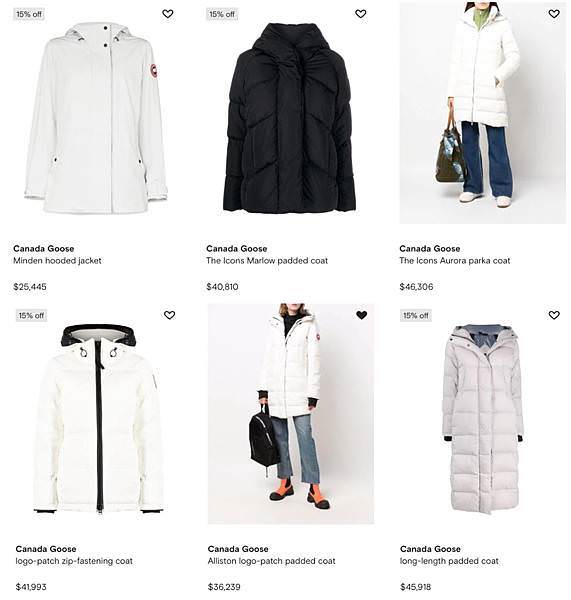Save the long-length padded coat heart

[554, 315]
